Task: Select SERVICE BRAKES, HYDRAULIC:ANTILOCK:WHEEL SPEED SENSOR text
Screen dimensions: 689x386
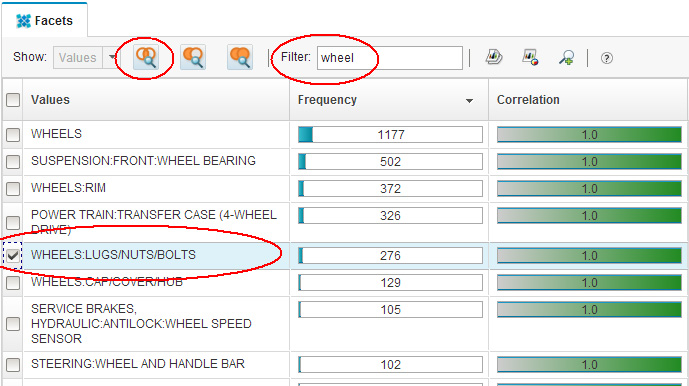Action: 141,324
